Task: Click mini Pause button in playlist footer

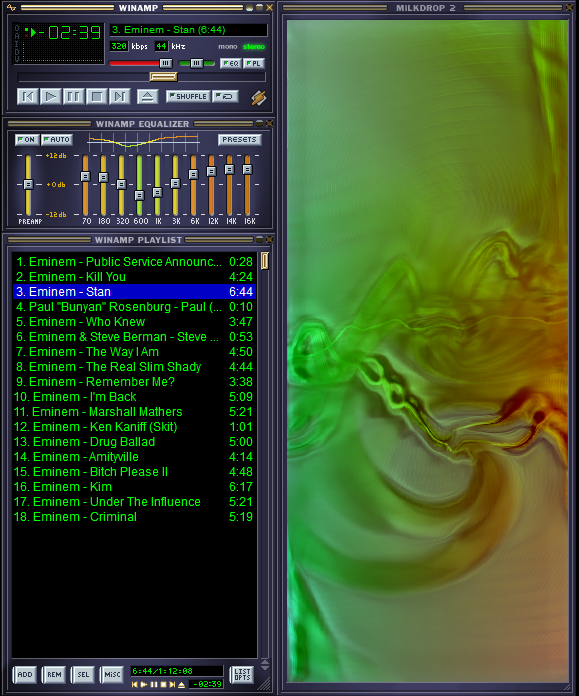Action: coord(154,684)
